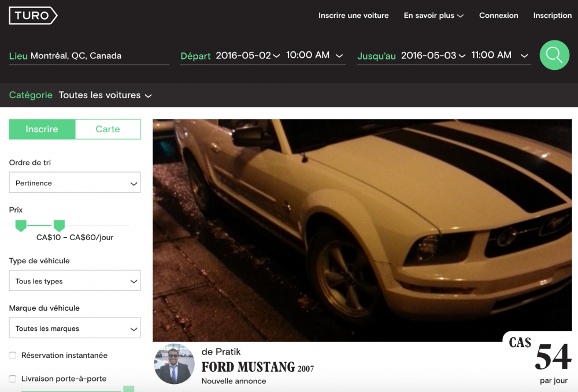Image resolution: width=578 pixels, height=392 pixels.
Task: Select the Inscrire list tab
Action: (42, 129)
